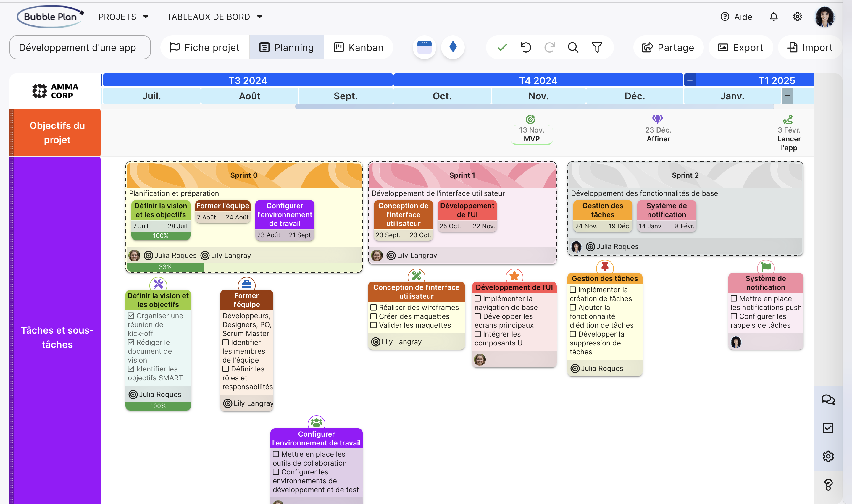The image size is (852, 504).
Task: Click the green flag icon above Système de notification
Action: coord(766,266)
